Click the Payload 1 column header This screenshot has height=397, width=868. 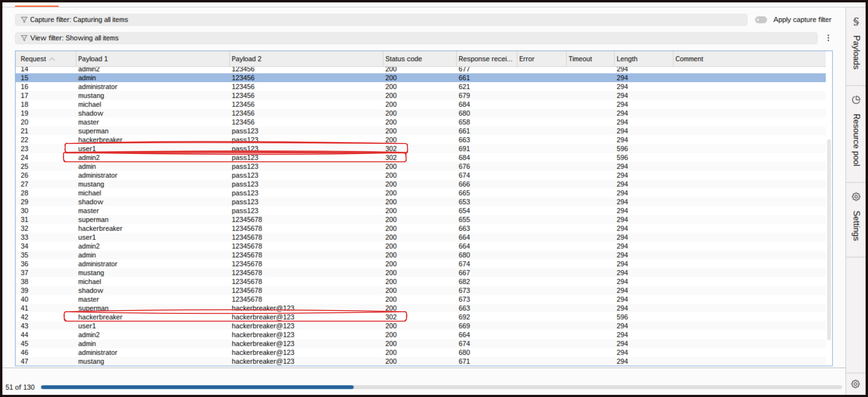click(93, 59)
